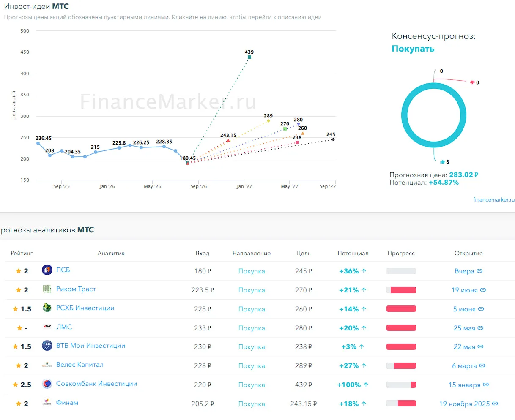Click the +36% potential in ПСБ row
The height and width of the screenshot is (420, 515).
[x=353, y=271]
